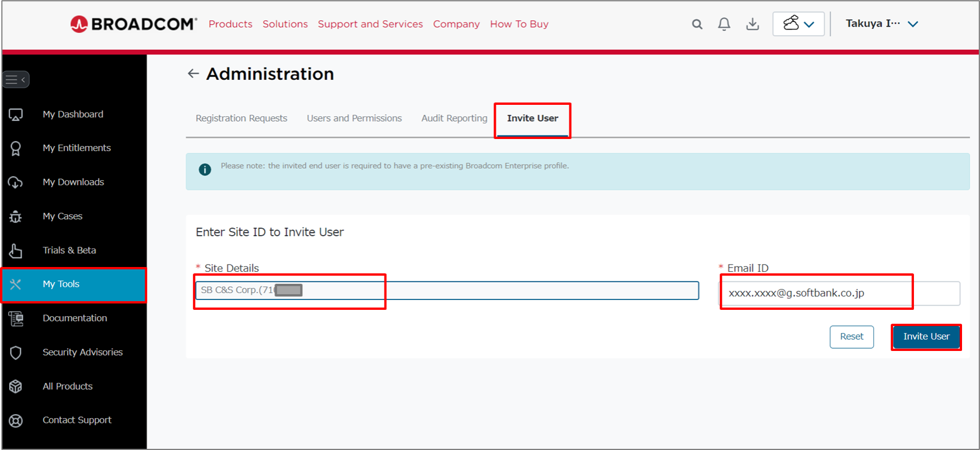The width and height of the screenshot is (980, 450).
Task: Click the 'Please note' banner text
Action: click(x=394, y=166)
